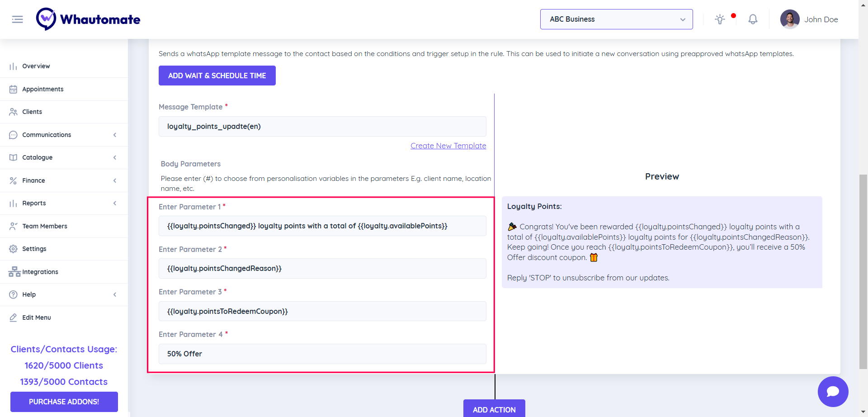Click Add Wait & Schedule Time button
This screenshot has height=417, width=868.
tap(217, 76)
